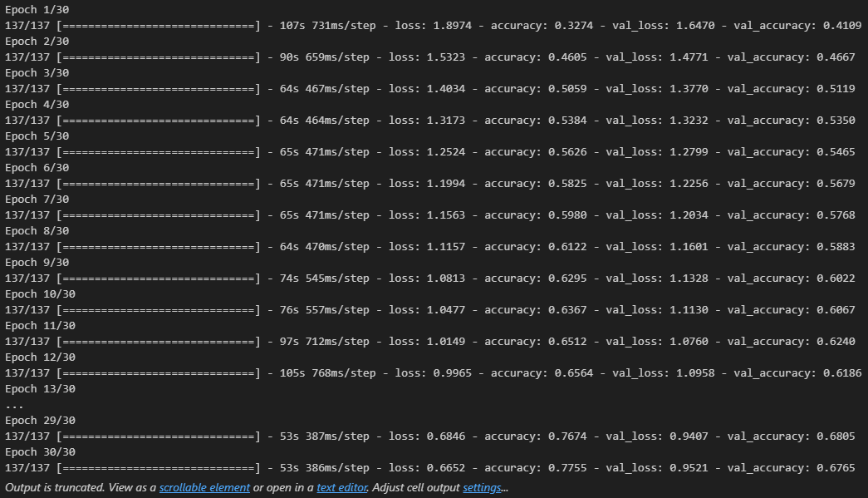The width and height of the screenshot is (868, 498).
Task: Click '90s 659ms/step' timing text
Action: tap(324, 57)
